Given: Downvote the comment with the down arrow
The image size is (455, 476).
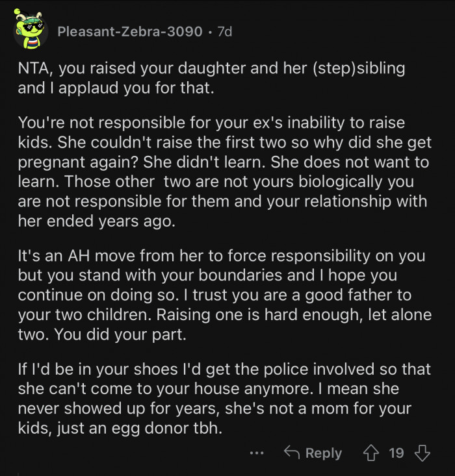Looking at the screenshot, I should (x=422, y=453).
